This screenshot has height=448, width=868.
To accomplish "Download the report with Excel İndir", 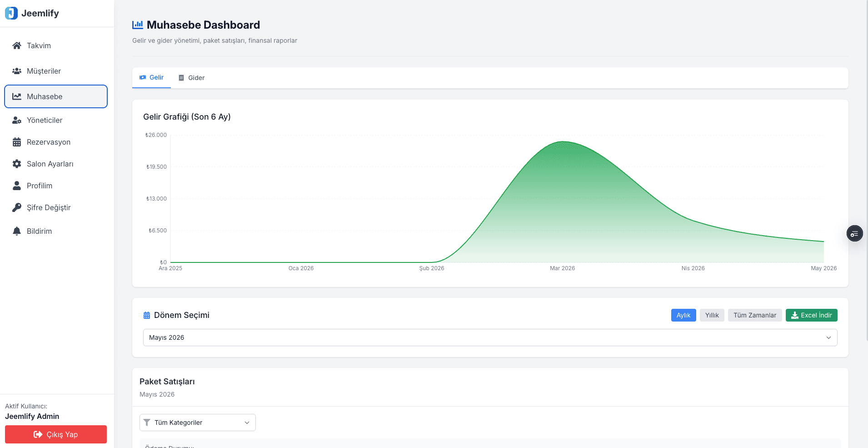I will (812, 315).
